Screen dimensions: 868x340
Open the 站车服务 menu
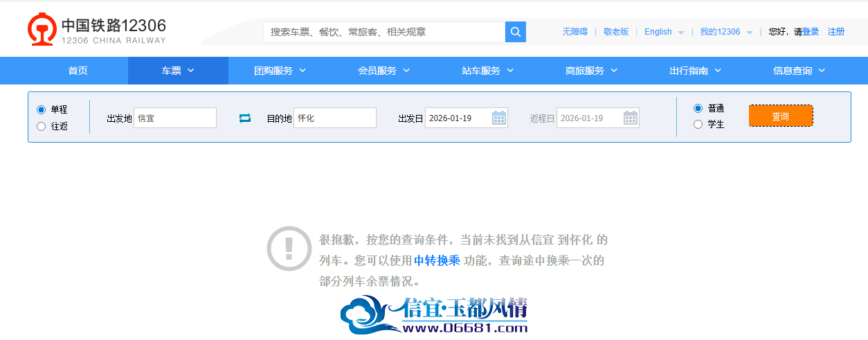click(x=488, y=71)
